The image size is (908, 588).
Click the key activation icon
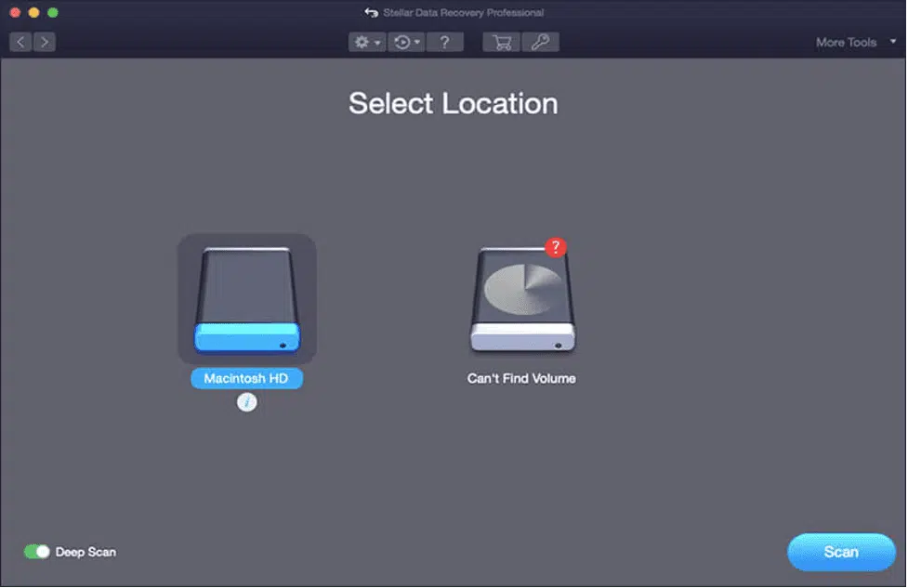[x=539, y=42]
